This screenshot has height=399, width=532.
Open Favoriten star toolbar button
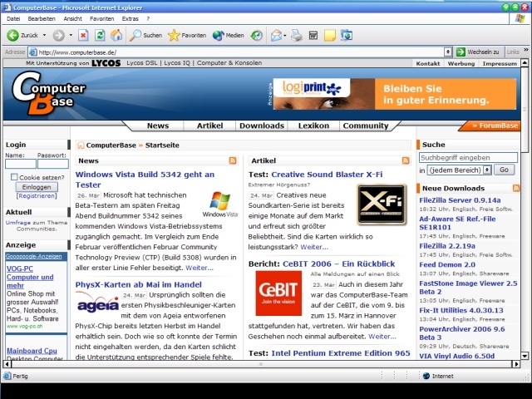187,35
